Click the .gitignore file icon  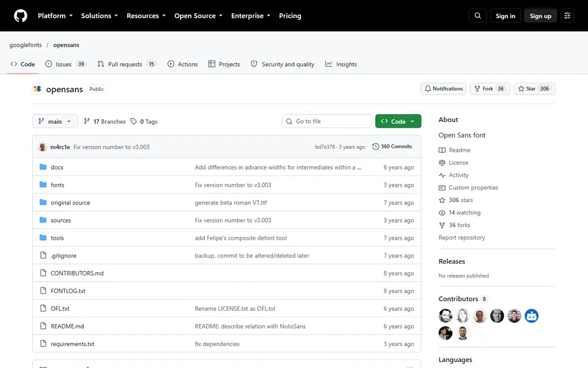pos(43,255)
